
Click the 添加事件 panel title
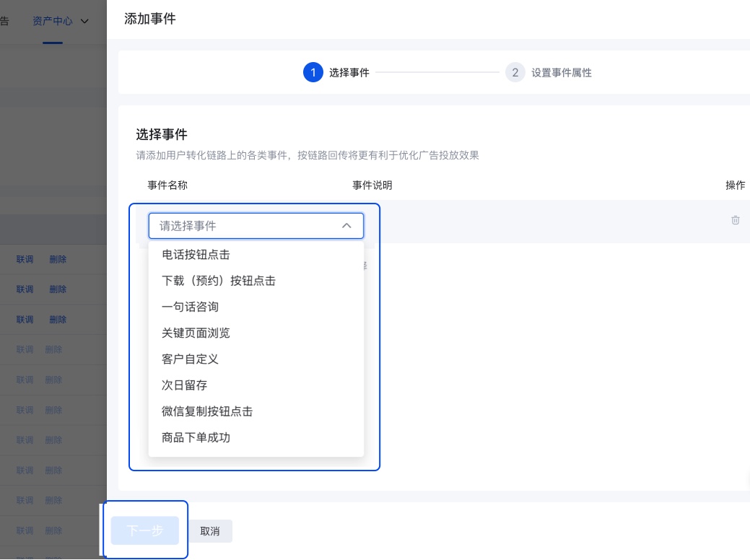click(149, 19)
